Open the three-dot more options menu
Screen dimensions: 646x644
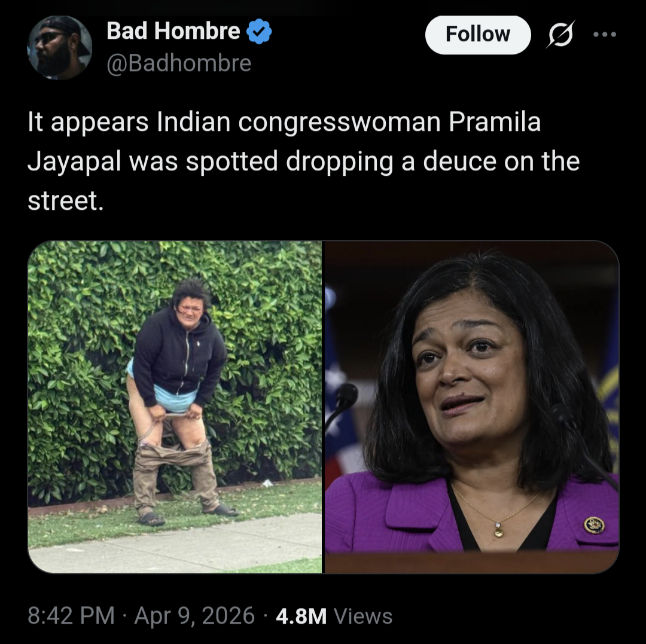point(604,35)
